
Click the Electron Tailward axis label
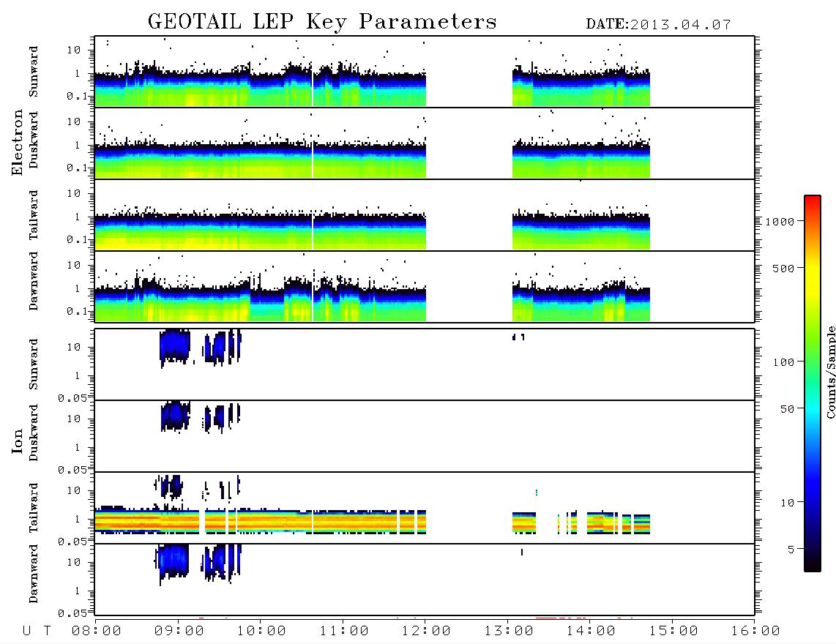tap(34, 215)
